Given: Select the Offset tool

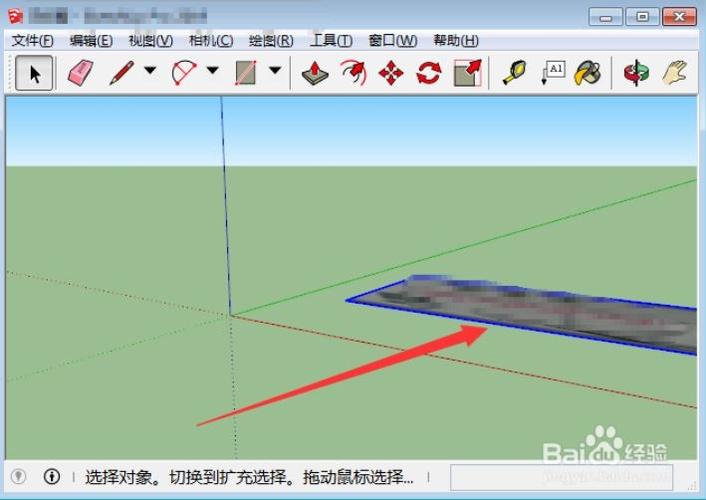Looking at the screenshot, I should (354, 73).
